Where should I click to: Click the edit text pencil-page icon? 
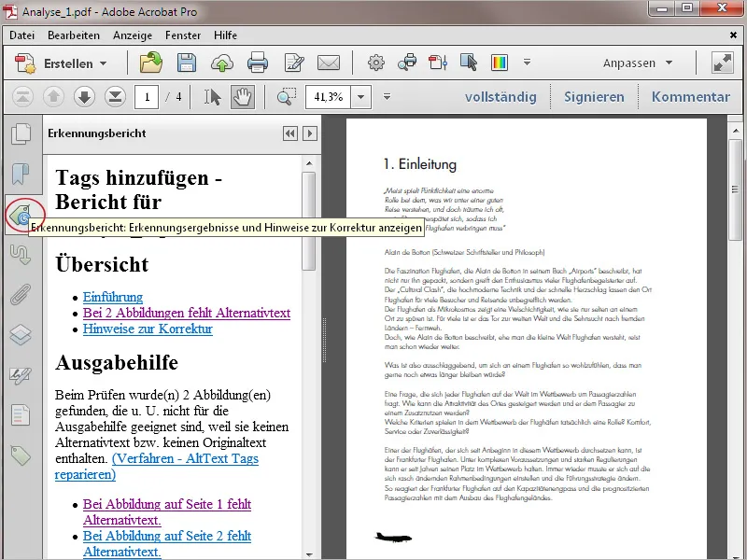[293, 63]
